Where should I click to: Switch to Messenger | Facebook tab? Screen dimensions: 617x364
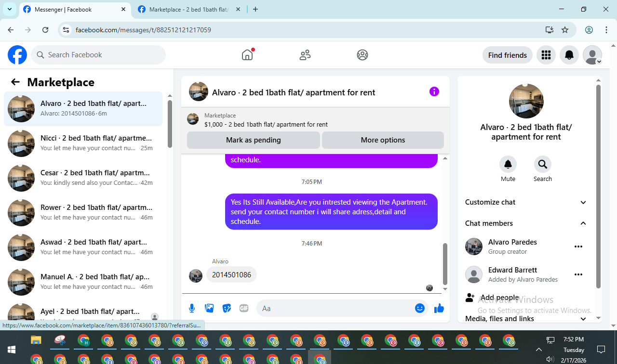pos(75,10)
